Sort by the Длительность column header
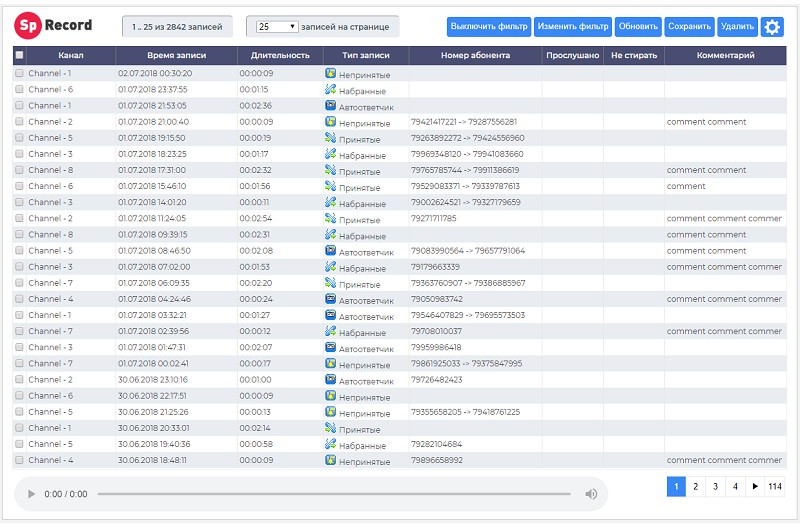Screen dimensions: 800x527 (x=280, y=55)
